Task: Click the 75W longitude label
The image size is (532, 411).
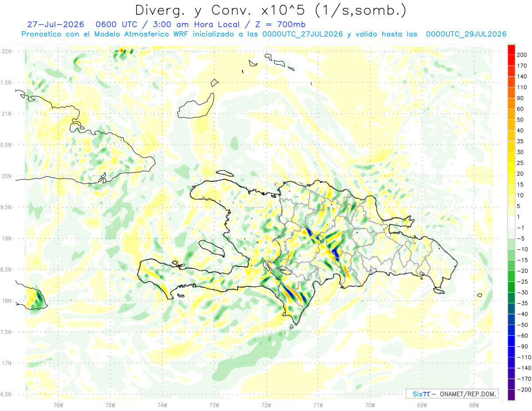Action: pyautogui.click(x=110, y=404)
